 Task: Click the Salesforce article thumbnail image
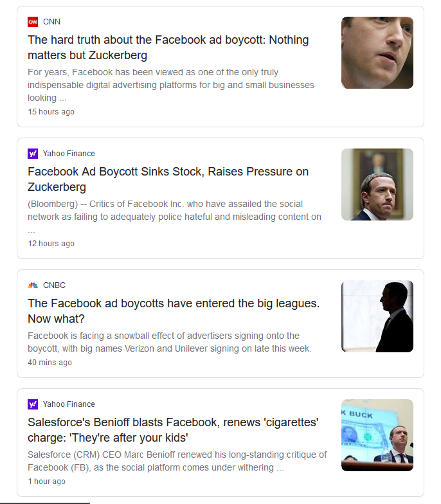377,435
